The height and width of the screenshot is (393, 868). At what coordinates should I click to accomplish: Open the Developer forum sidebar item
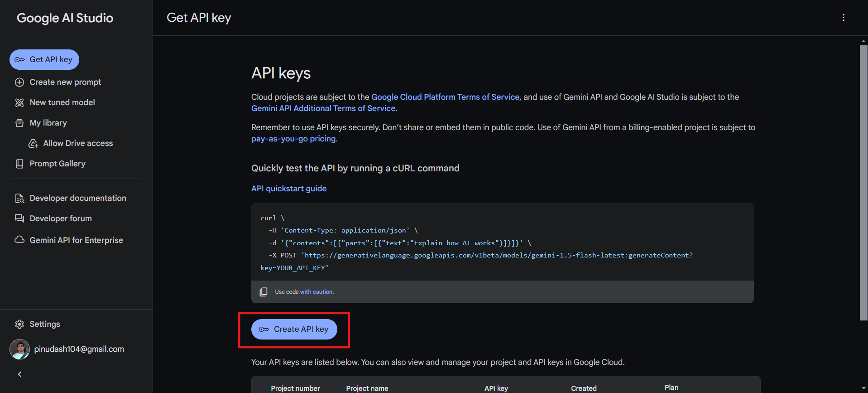(60, 218)
